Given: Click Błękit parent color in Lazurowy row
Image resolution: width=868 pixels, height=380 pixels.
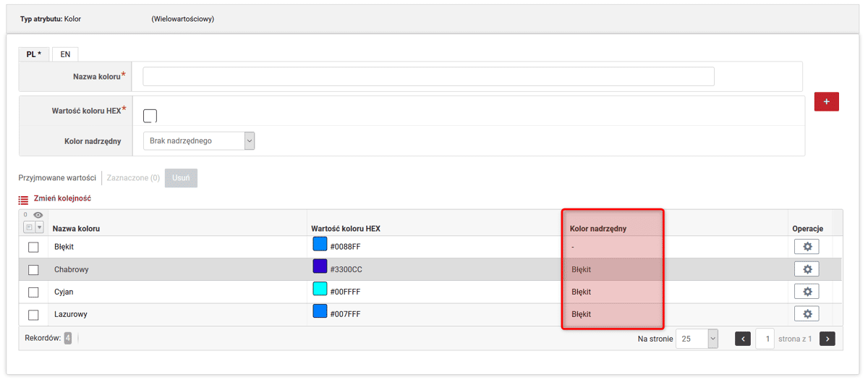Looking at the screenshot, I should click(x=581, y=314).
